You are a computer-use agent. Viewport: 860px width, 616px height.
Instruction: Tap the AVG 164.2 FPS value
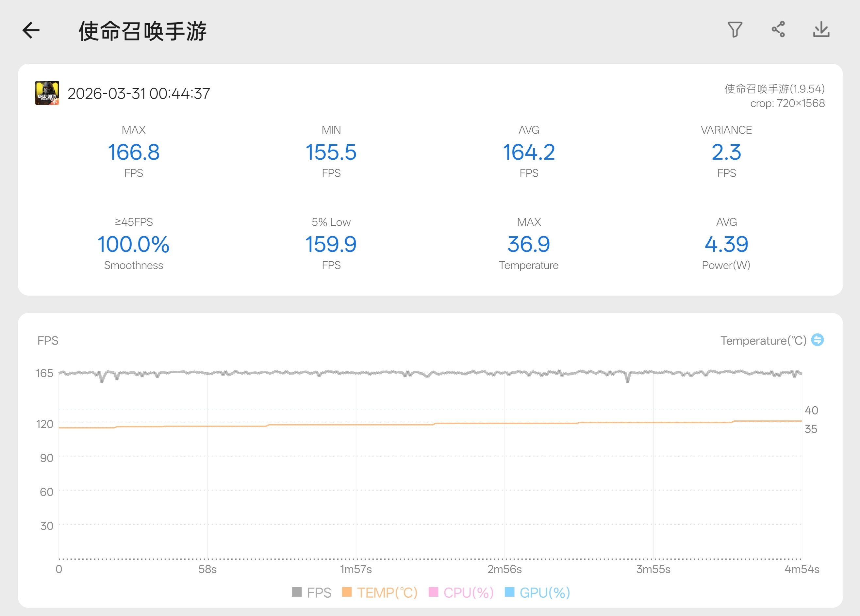529,152
